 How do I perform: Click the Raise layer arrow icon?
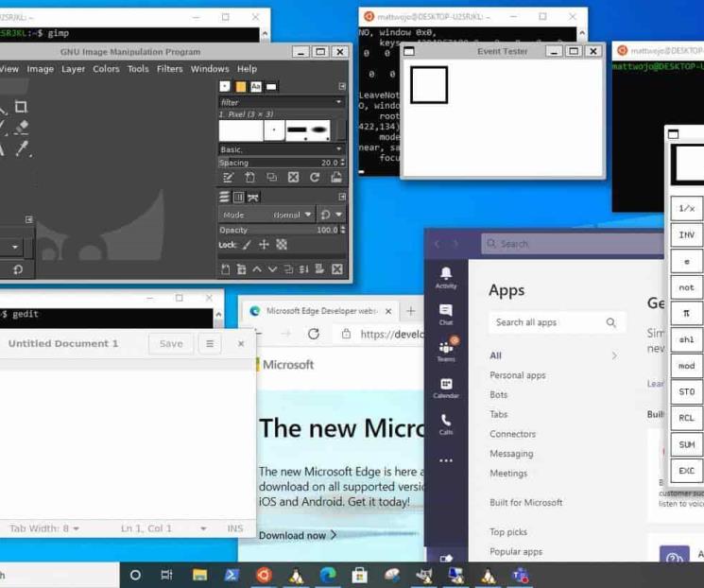click(257, 269)
